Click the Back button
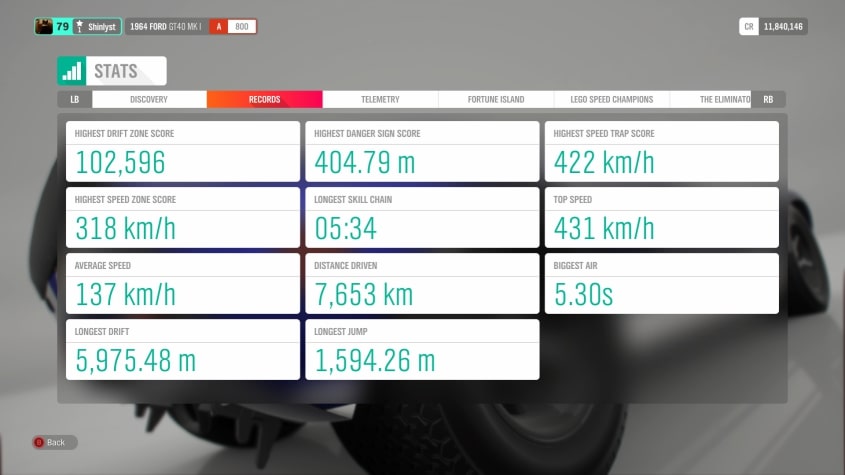 tap(54, 442)
